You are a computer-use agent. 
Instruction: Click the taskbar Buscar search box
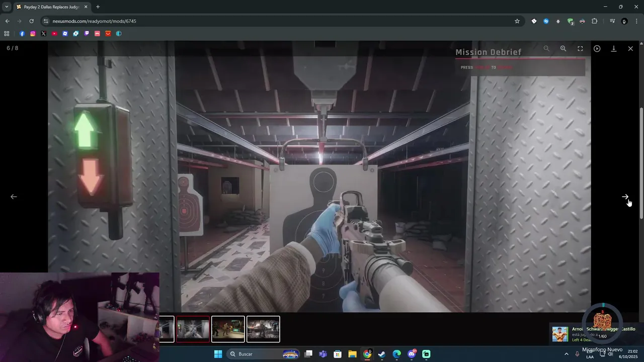point(263,354)
